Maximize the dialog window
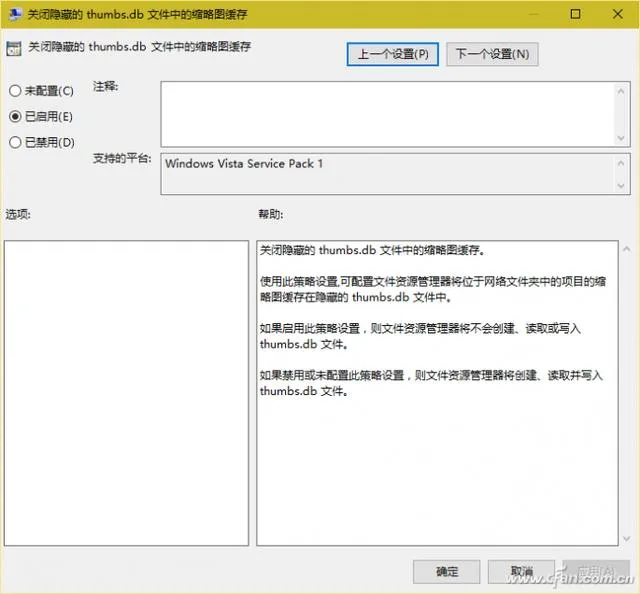The height and width of the screenshot is (594, 640). pos(575,14)
